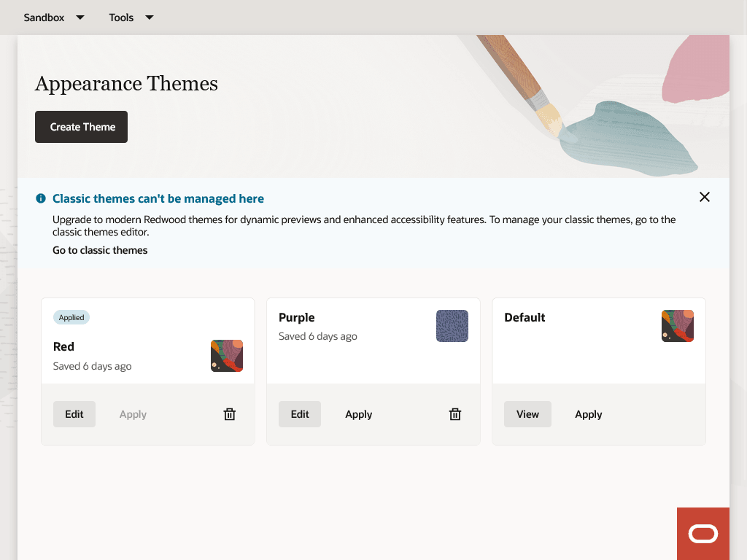Delete the Red theme via trash icon
This screenshot has height=560, width=747.
[229, 413]
